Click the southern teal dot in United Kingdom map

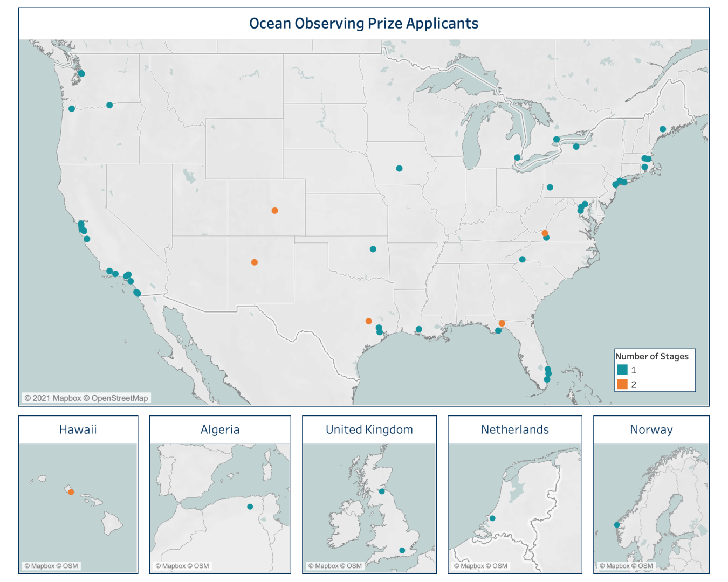(402, 550)
